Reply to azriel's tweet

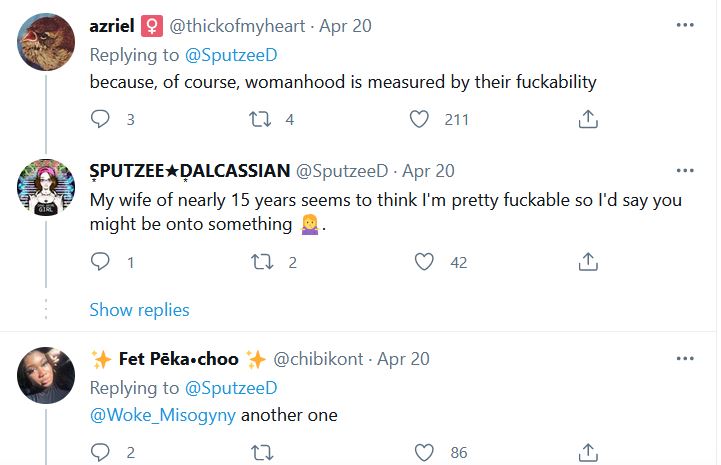[x=100, y=119]
